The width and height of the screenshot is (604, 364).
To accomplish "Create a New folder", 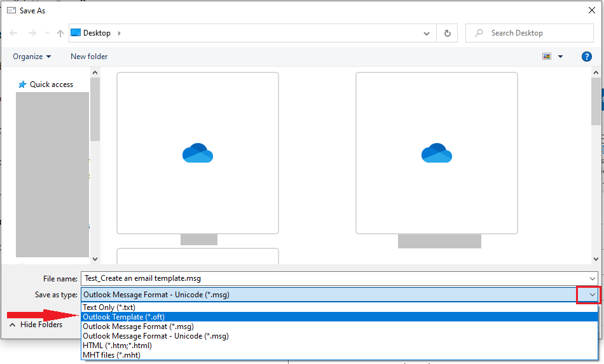I will 89,57.
